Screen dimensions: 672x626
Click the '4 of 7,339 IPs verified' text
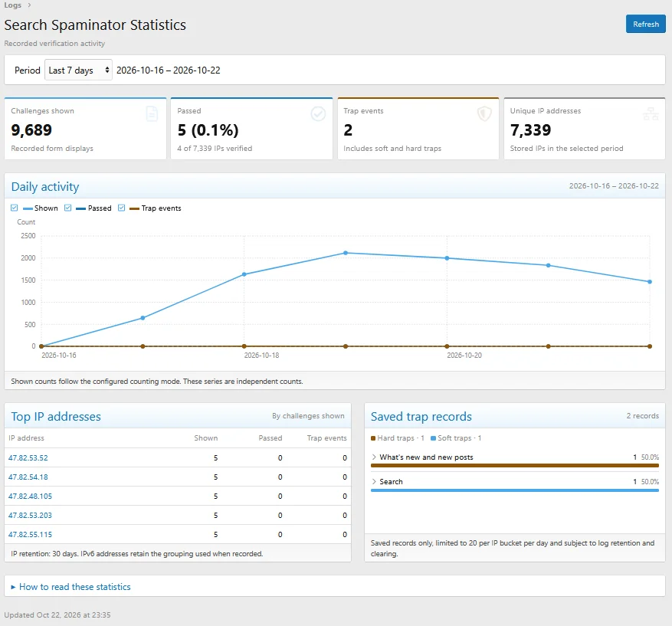215,148
